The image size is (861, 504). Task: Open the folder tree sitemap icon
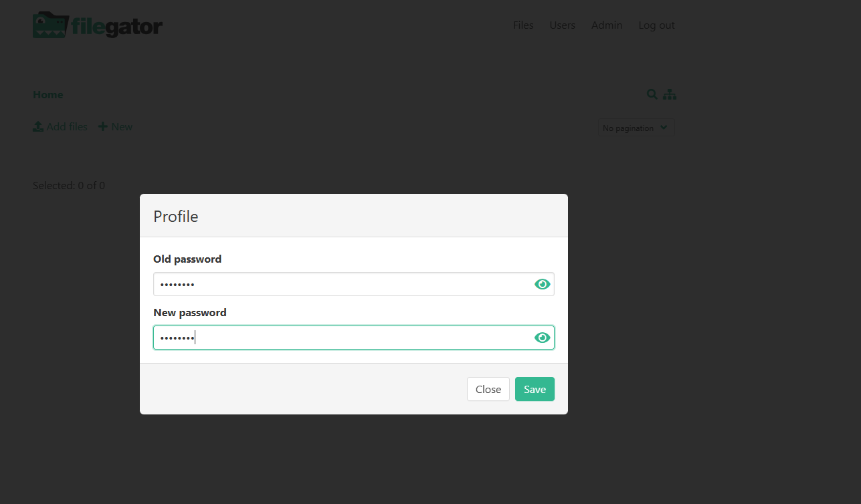(x=670, y=94)
